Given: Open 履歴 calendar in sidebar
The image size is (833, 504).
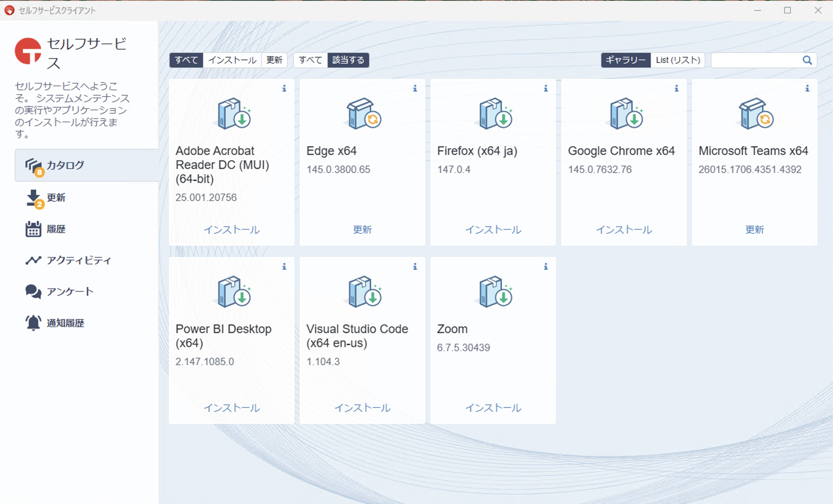Looking at the screenshot, I should pos(56,229).
